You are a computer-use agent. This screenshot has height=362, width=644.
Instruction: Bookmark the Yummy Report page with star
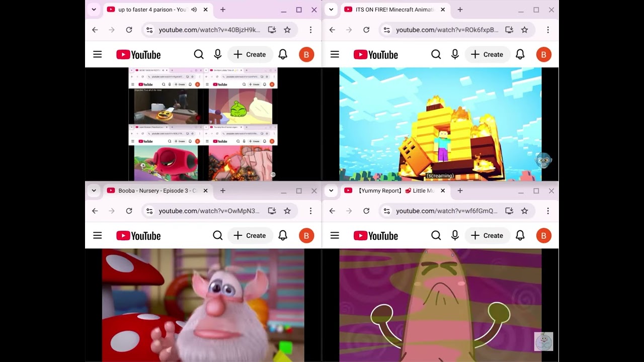pyautogui.click(x=524, y=211)
